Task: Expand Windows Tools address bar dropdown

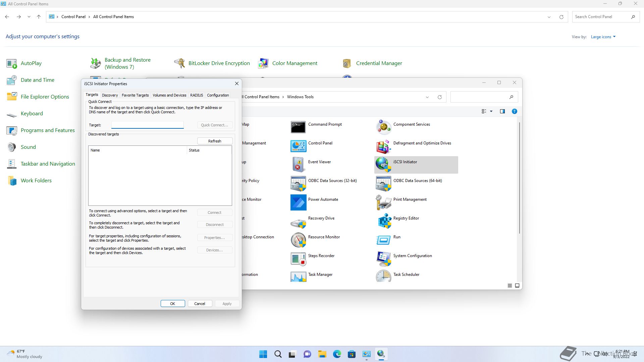Action: tap(427, 97)
